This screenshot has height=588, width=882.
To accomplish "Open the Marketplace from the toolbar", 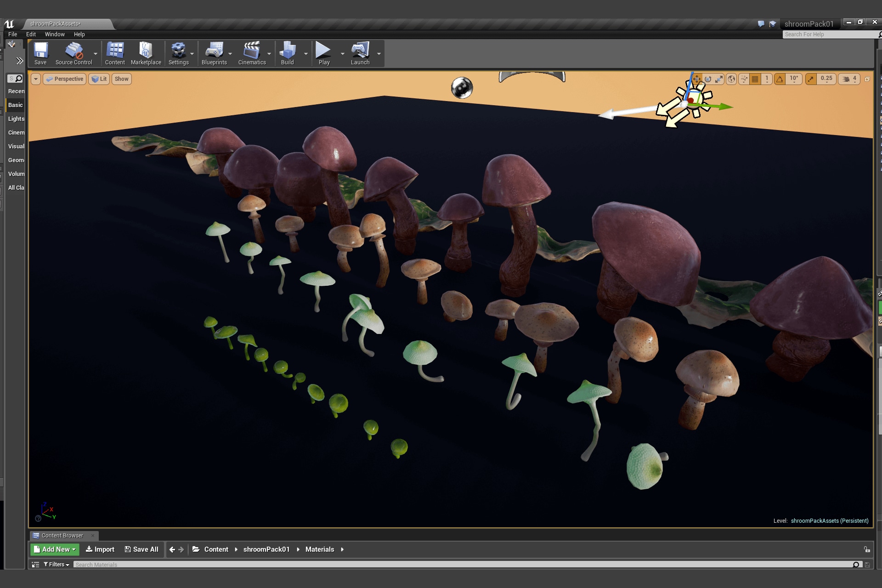I will tap(146, 54).
